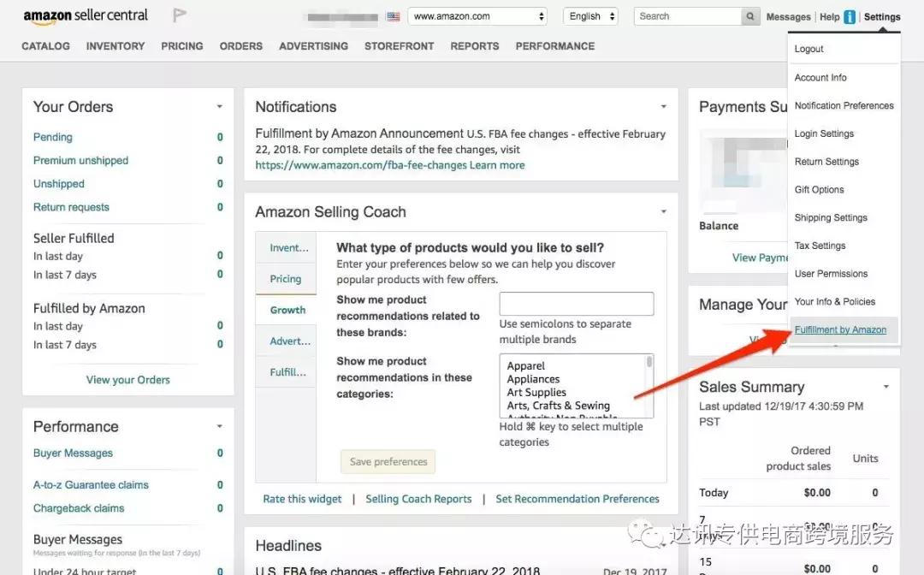Open the View your Orders link
The width and height of the screenshot is (924, 575).
128,380
